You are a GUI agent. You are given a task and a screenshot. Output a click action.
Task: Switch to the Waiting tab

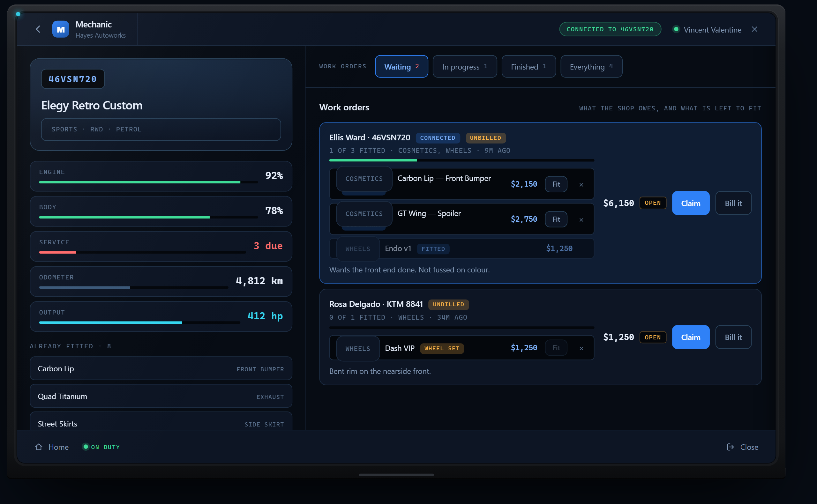tap(401, 67)
